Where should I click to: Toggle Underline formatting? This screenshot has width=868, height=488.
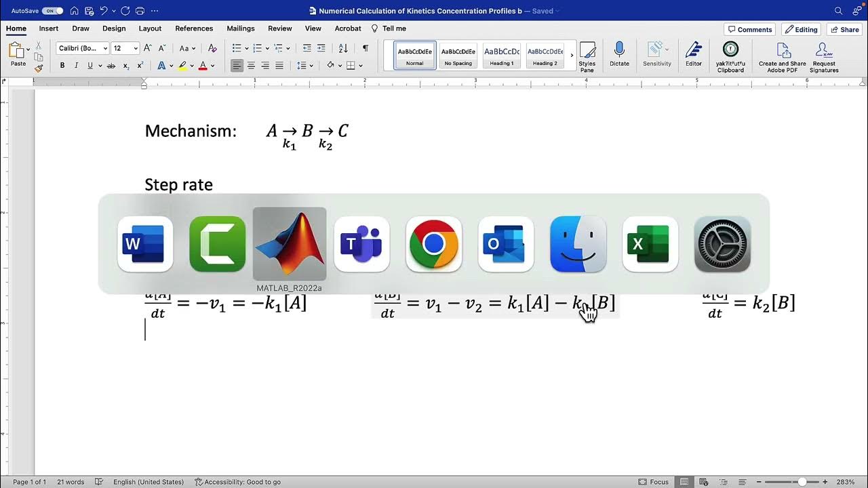[90, 66]
